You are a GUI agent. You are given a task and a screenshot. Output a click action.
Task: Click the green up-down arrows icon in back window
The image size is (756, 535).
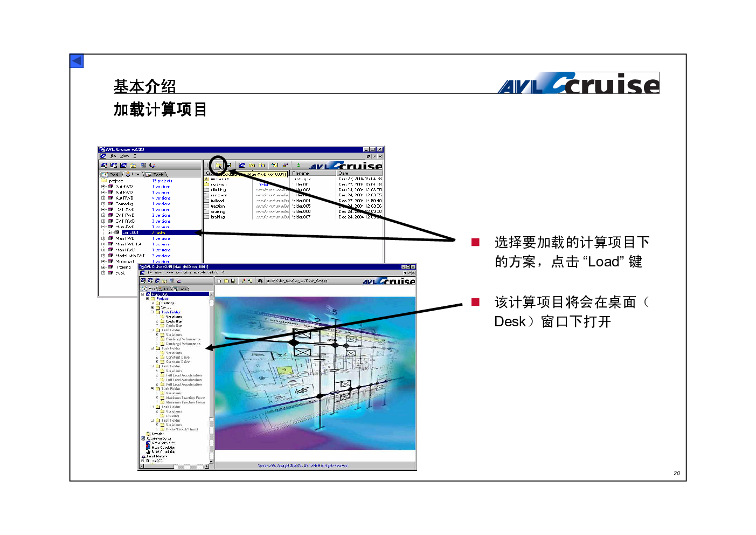298,166
